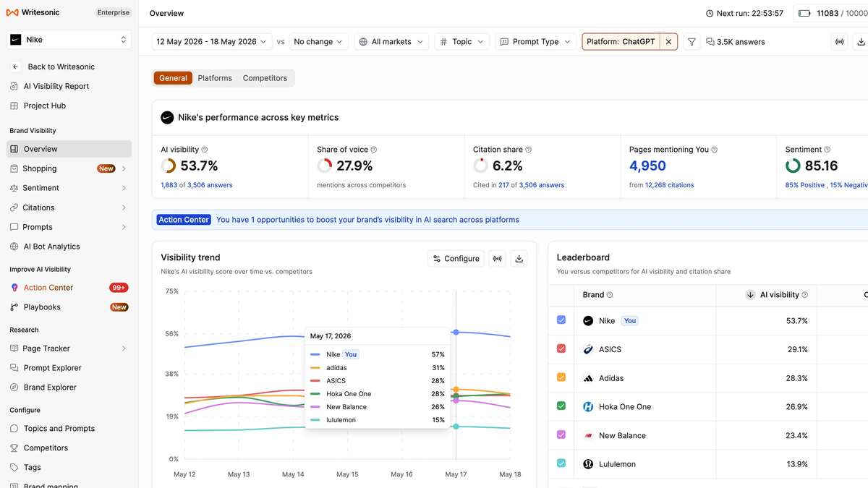The image size is (868, 488).
Task: Remove the Platform: ChatGPT filter
Action: tap(668, 42)
